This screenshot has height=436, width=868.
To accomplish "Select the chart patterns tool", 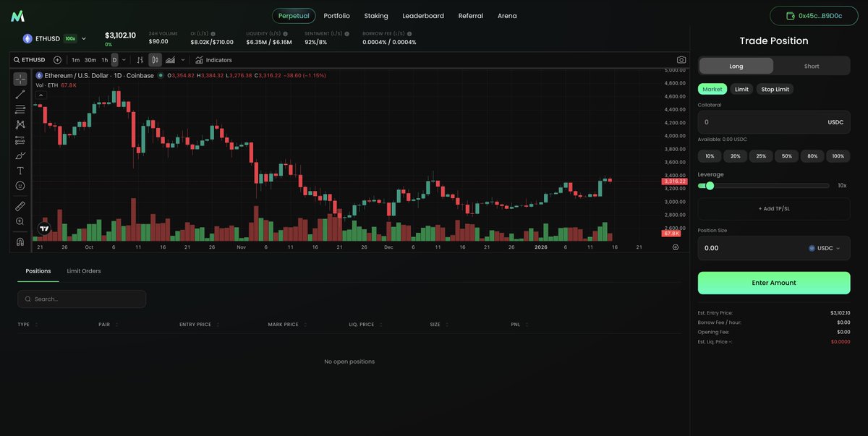I will tap(20, 124).
